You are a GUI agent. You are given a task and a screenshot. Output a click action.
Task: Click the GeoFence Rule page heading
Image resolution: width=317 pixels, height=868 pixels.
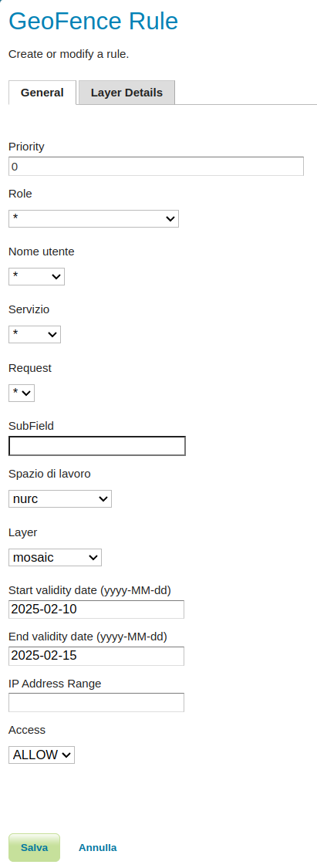point(93,22)
